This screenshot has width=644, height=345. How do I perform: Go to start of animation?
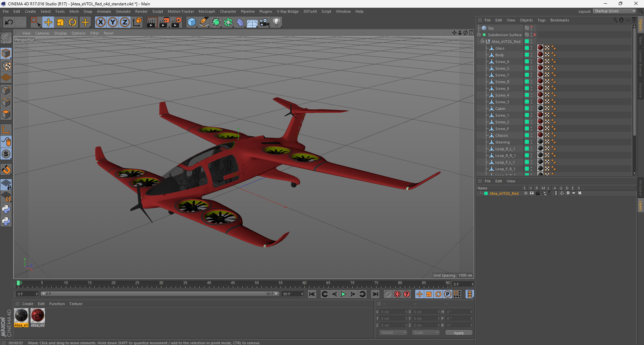tap(312, 294)
